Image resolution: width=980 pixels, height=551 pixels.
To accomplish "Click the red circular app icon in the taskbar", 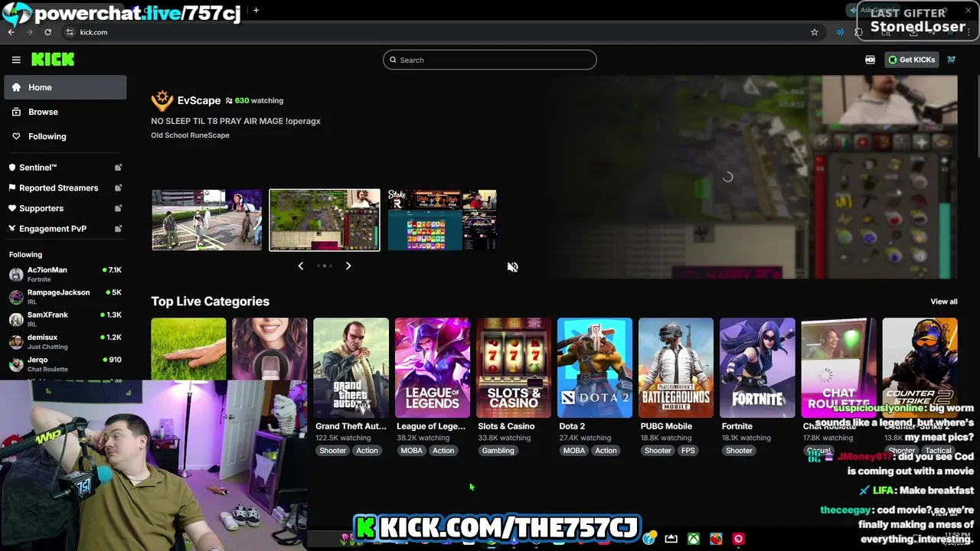I will click(738, 539).
